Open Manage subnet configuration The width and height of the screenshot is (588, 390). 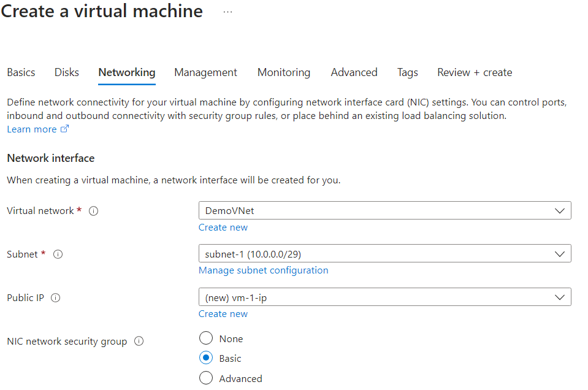point(263,270)
